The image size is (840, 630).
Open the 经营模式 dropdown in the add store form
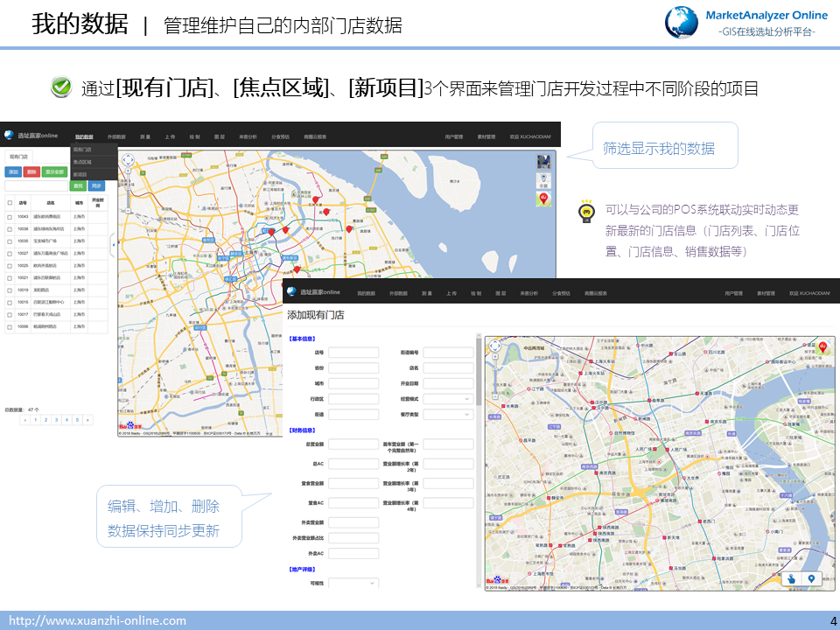[x=448, y=399]
